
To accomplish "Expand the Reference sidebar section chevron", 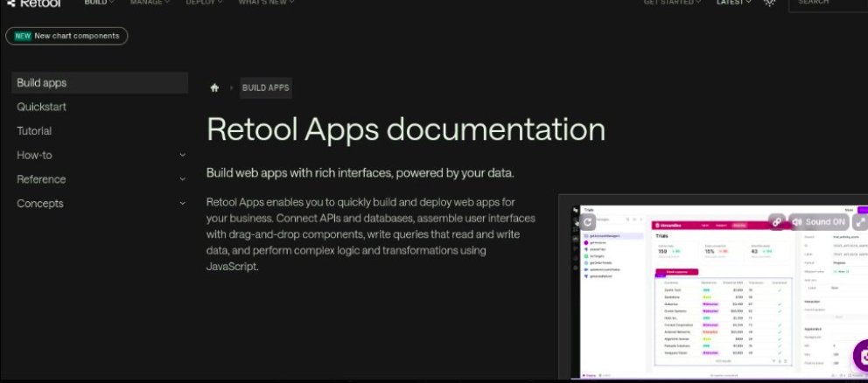I will click(x=182, y=179).
